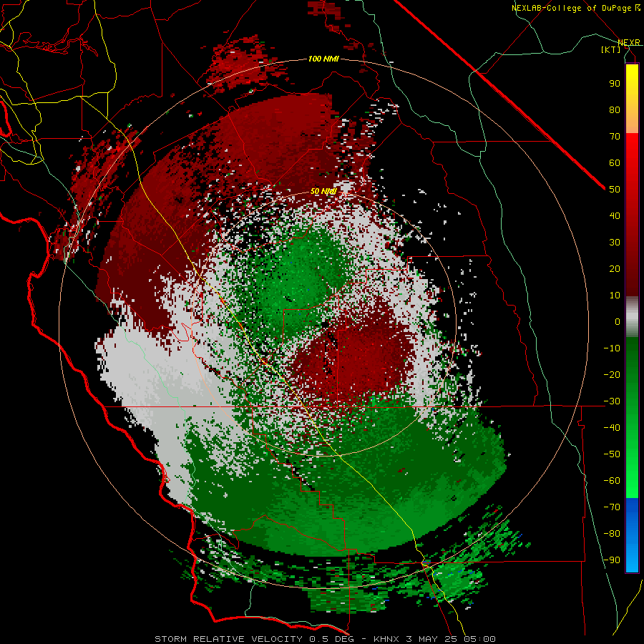Image resolution: width=644 pixels, height=644 pixels.
Task: Click the -80 scale value
Action: [x=612, y=534]
